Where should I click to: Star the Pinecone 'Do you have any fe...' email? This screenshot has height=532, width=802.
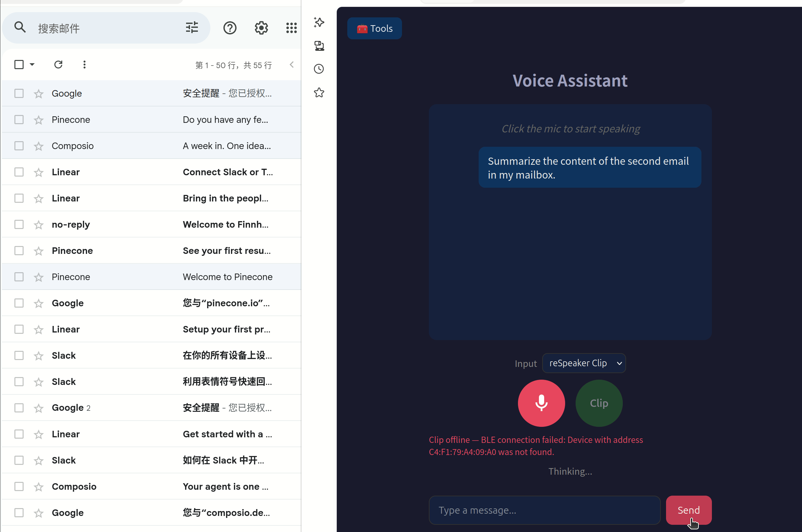click(39, 120)
